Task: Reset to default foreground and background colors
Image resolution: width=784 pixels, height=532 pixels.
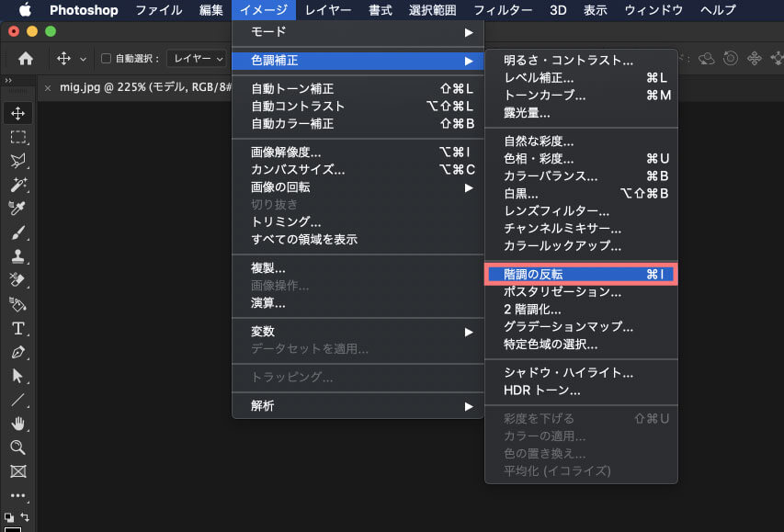Action: click(x=8, y=517)
